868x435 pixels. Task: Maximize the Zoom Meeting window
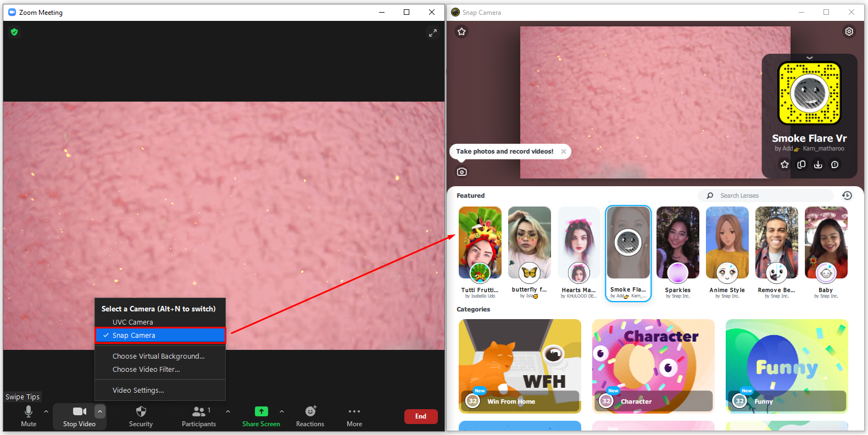[x=407, y=12]
